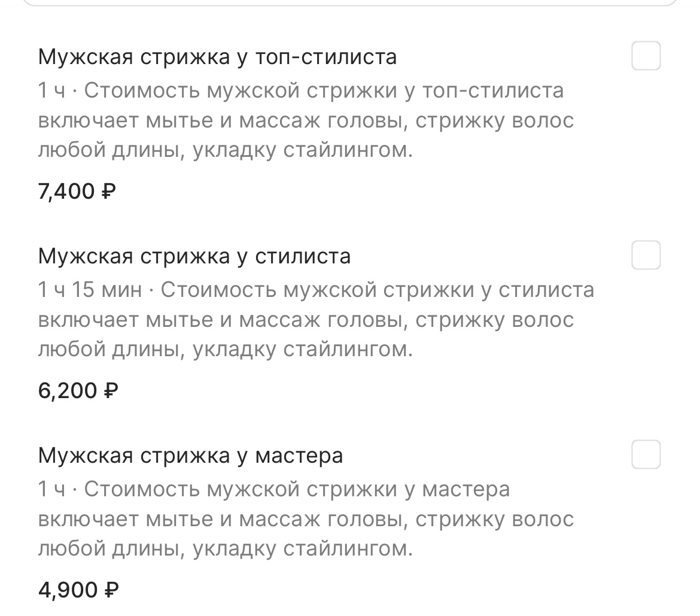
Task: Click the ruble sign after 7,400
Action: click(108, 192)
